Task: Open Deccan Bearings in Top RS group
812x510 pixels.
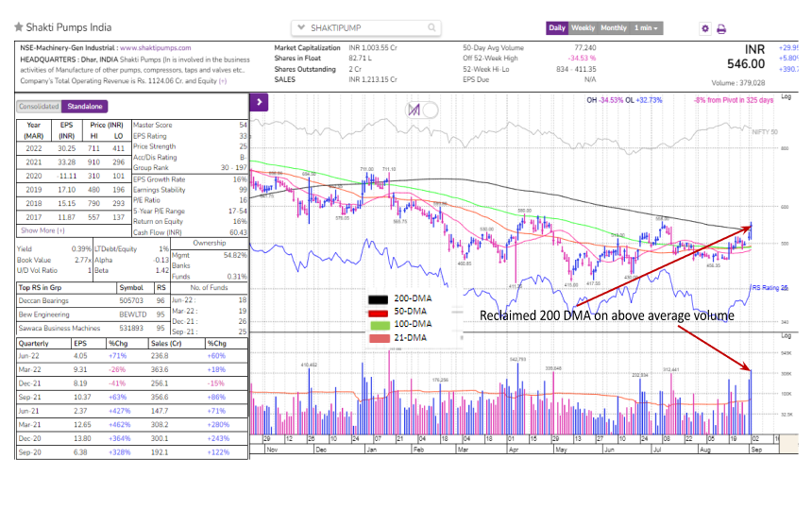Action: click(44, 300)
